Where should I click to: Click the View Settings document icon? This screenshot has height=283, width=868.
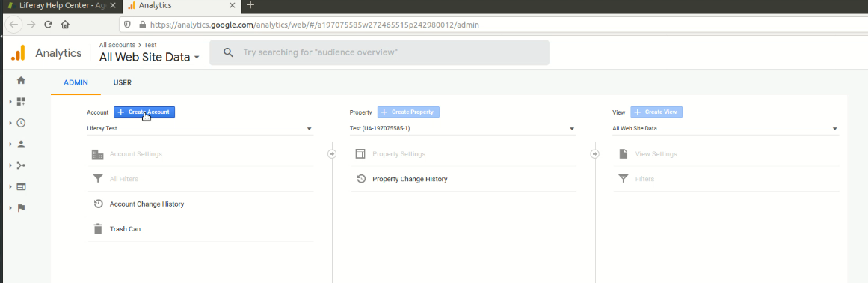coord(624,154)
